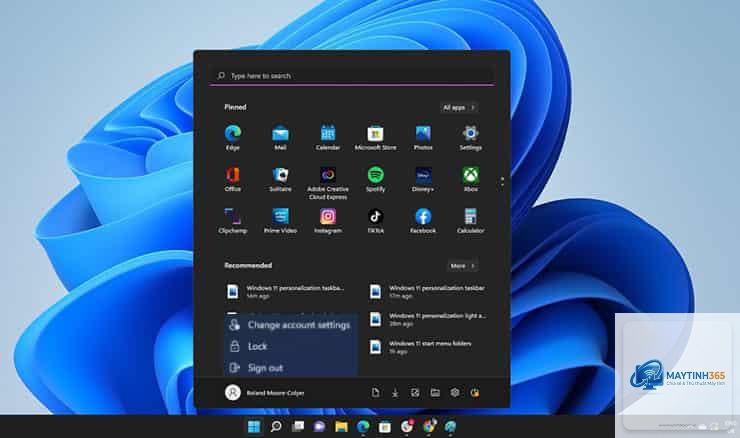740x438 pixels.
Task: Launch the Photos app
Action: point(423,137)
